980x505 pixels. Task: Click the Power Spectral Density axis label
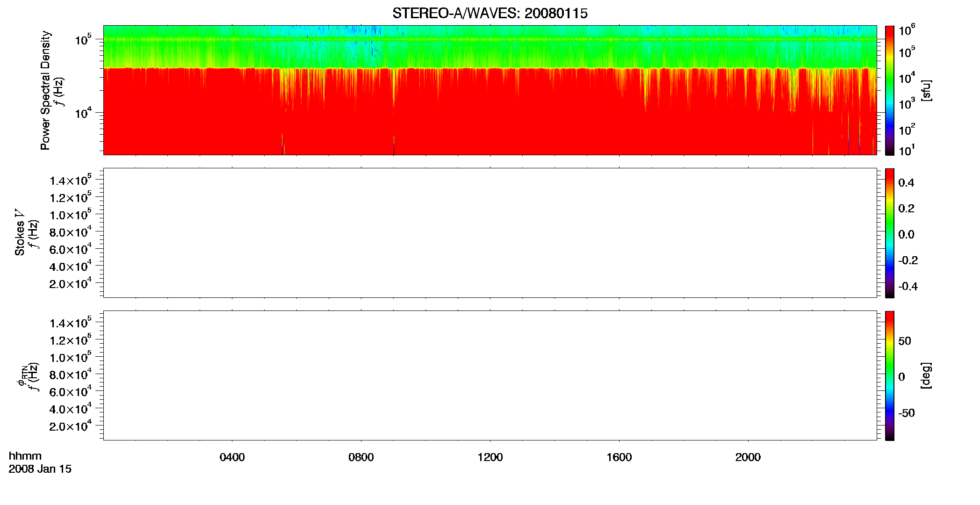pyautogui.click(x=45, y=90)
